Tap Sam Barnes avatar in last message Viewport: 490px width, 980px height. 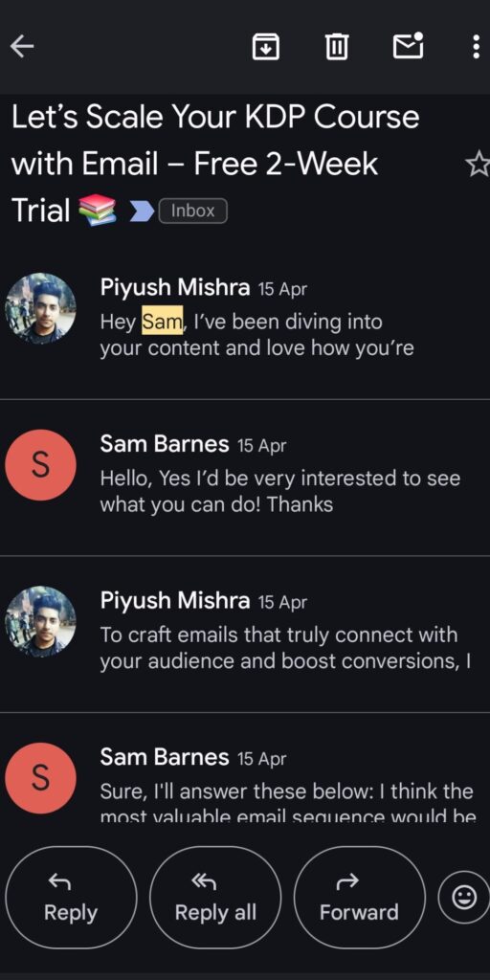(40, 778)
